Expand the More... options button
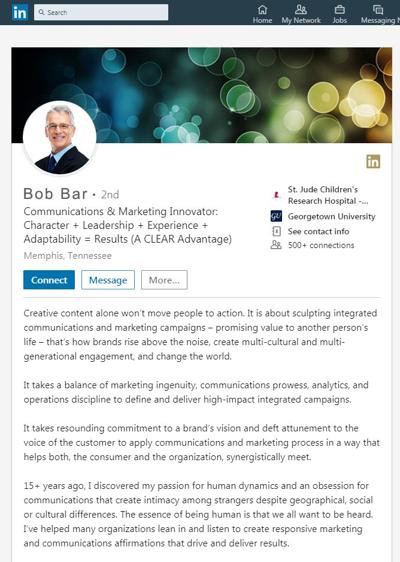Screen dimensions: 400x562 point(164,280)
